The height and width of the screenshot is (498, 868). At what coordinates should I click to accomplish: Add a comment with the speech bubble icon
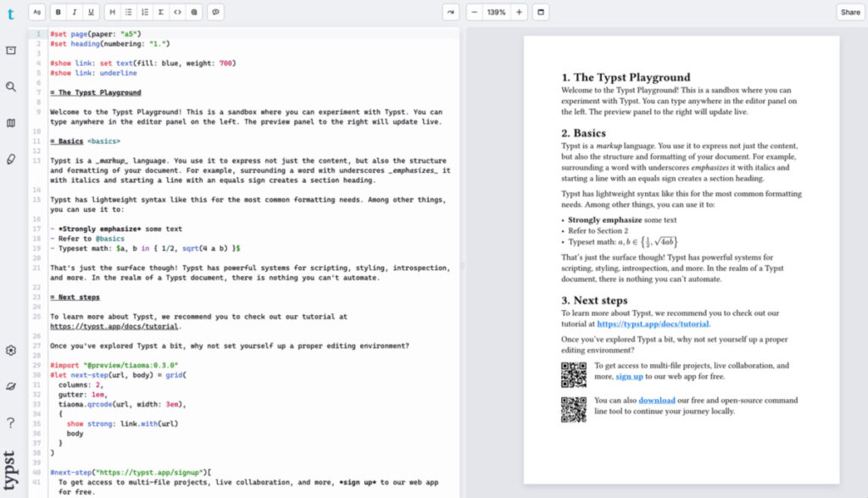click(215, 12)
